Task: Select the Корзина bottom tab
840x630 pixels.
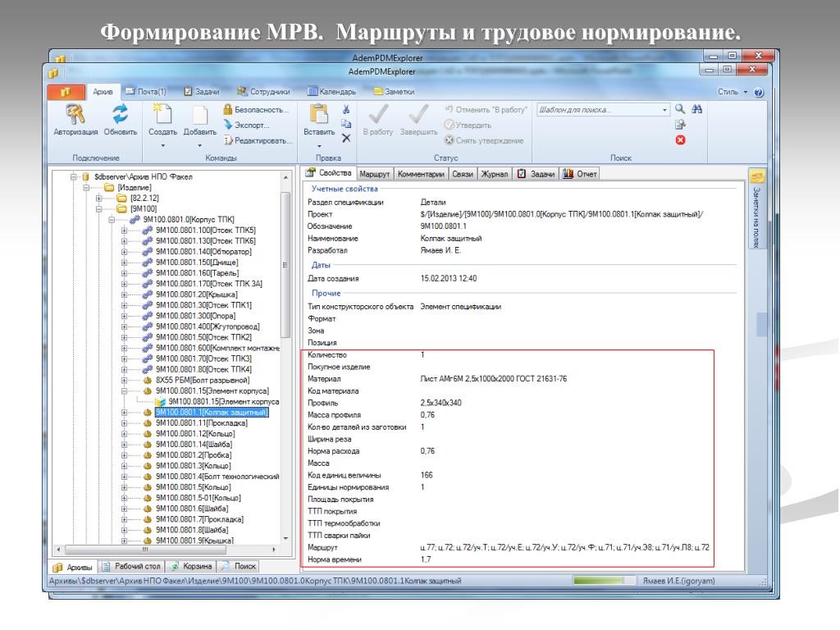Action: (191, 566)
